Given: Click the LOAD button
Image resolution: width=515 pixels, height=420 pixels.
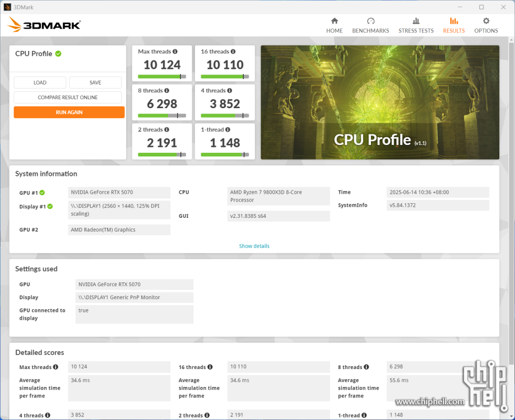Looking at the screenshot, I should (40, 83).
